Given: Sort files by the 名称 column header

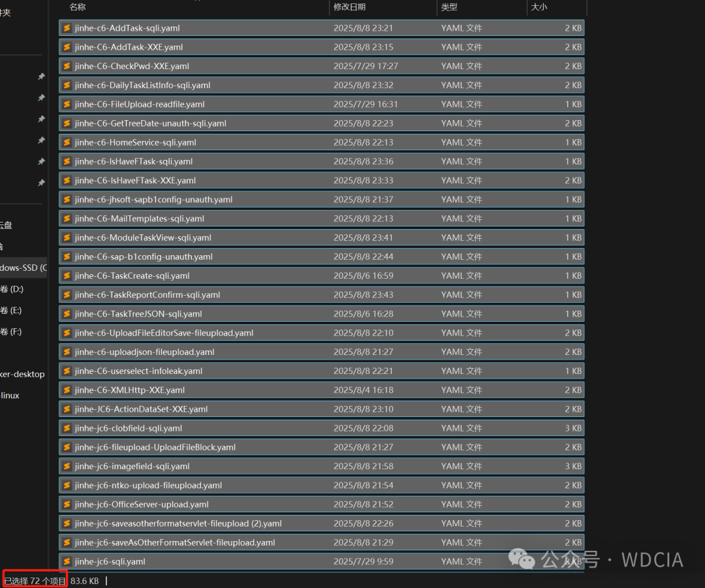Looking at the screenshot, I should (x=78, y=7).
